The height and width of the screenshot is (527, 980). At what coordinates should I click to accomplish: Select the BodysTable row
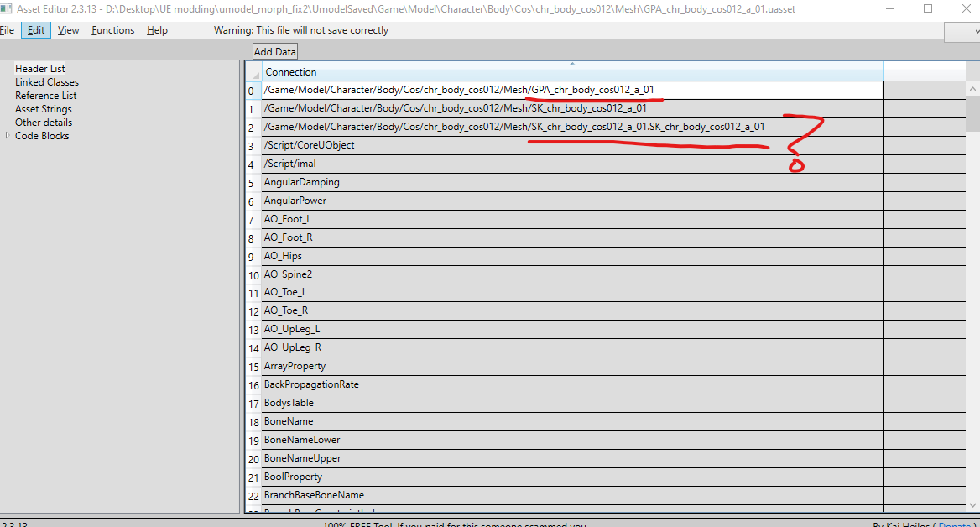pyautogui.click(x=572, y=403)
